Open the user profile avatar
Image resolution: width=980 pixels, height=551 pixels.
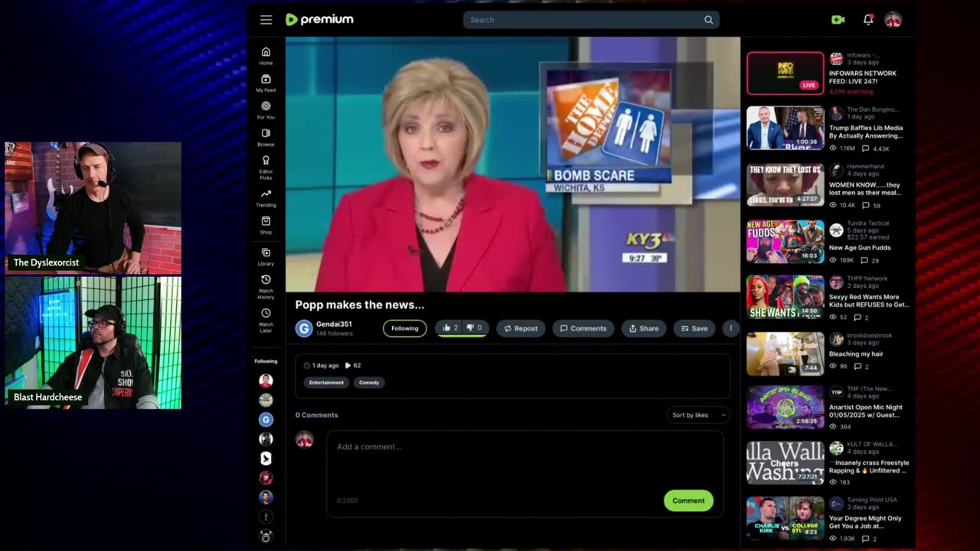893,20
